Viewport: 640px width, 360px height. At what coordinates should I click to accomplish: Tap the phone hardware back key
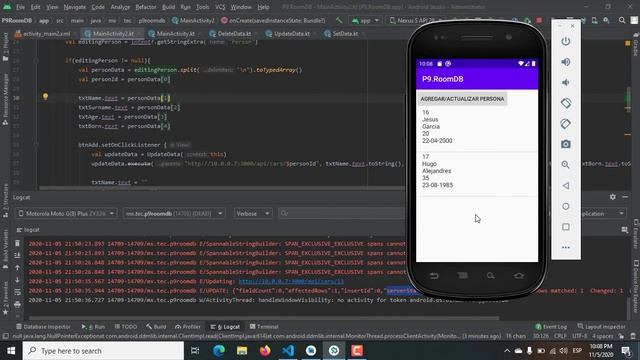pyautogui.click(x=434, y=276)
